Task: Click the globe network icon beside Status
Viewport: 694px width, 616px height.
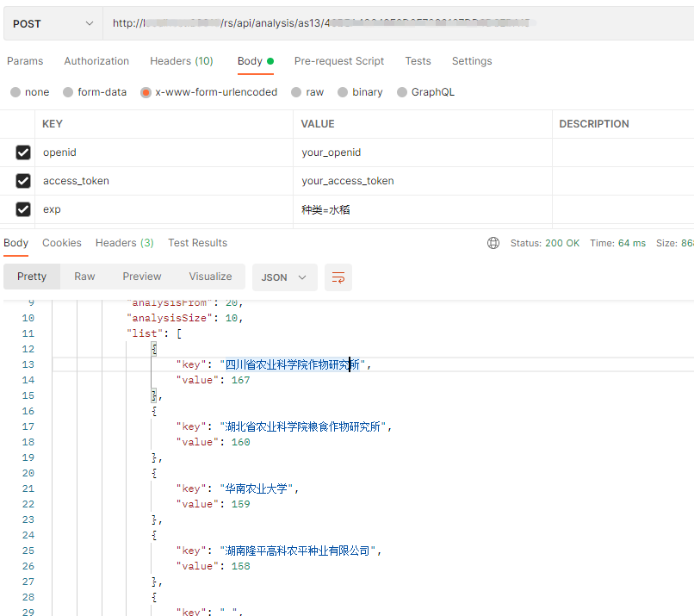Action: pos(493,243)
